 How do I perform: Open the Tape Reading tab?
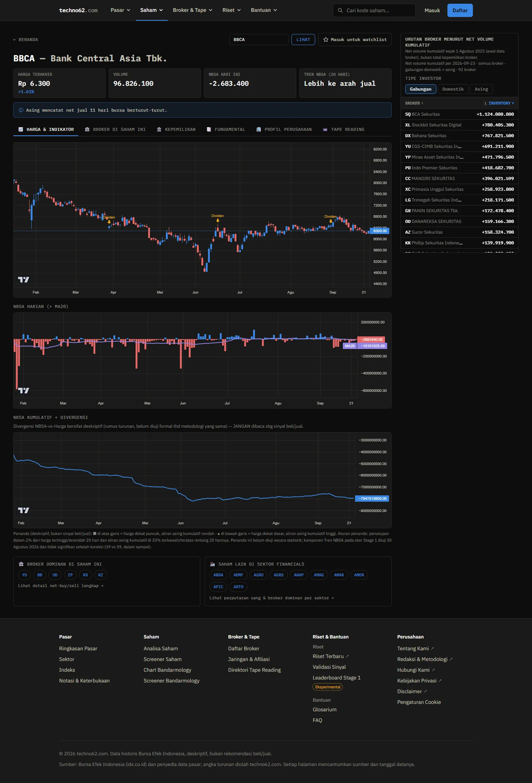(x=344, y=129)
